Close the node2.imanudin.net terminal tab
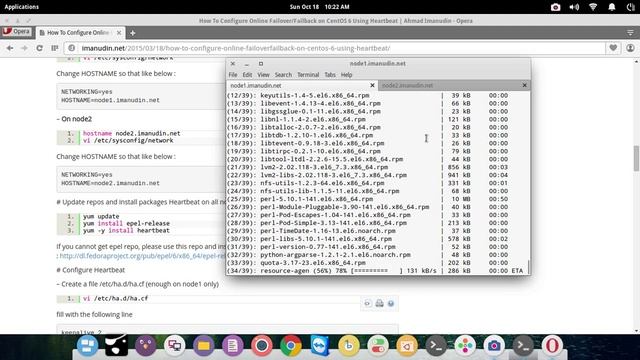640x360 pixels. click(524, 85)
